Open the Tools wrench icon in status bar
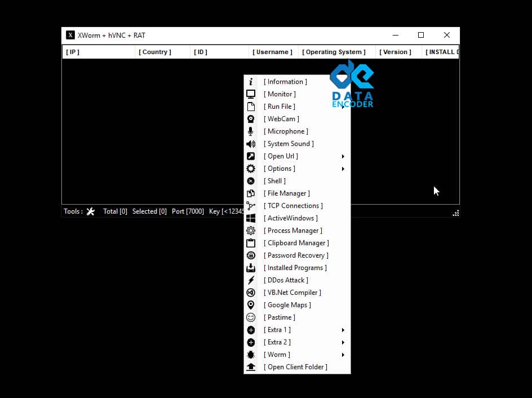 tap(90, 211)
